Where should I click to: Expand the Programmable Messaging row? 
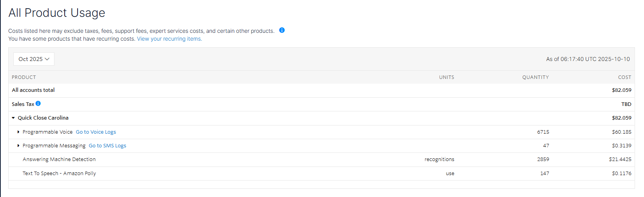tap(18, 146)
